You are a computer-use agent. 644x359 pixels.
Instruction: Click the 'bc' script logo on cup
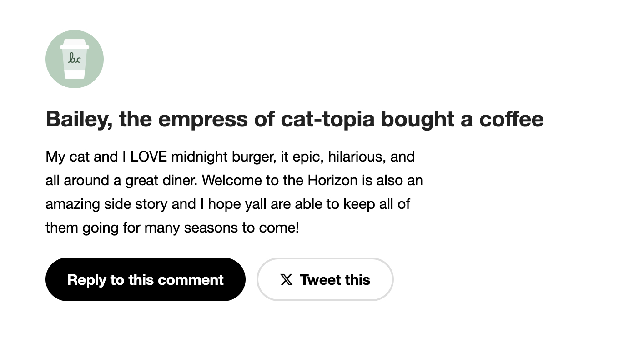pos(74,58)
